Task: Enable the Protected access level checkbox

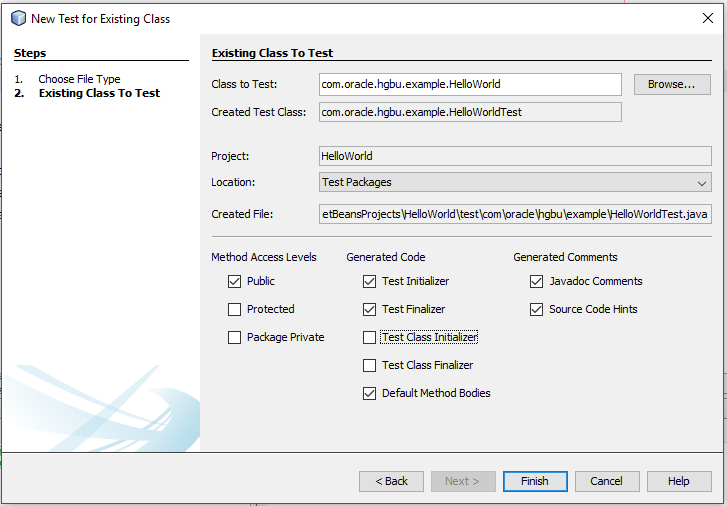Action: (x=235, y=310)
